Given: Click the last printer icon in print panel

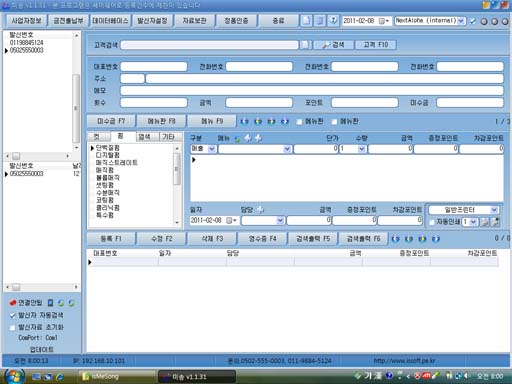Looking at the screenshot, I should coord(496,222).
